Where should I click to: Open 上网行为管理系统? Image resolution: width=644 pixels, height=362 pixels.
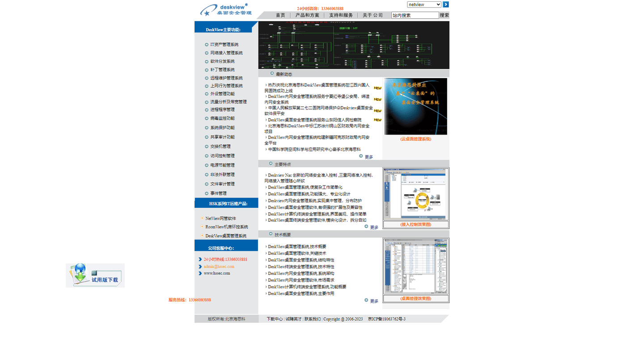[227, 86]
